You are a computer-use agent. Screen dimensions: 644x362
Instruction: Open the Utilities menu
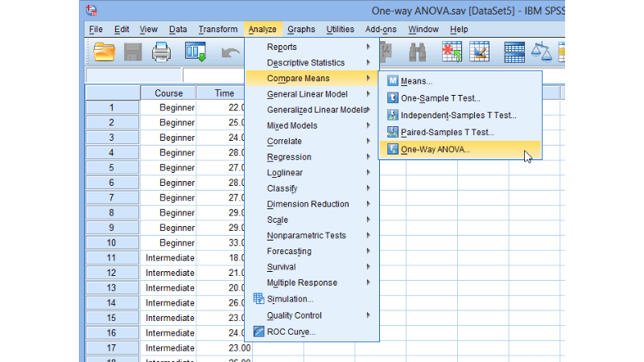[340, 29]
